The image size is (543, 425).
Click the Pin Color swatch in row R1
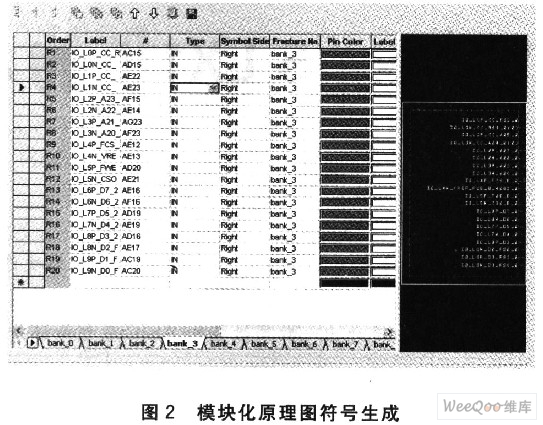tap(345, 54)
